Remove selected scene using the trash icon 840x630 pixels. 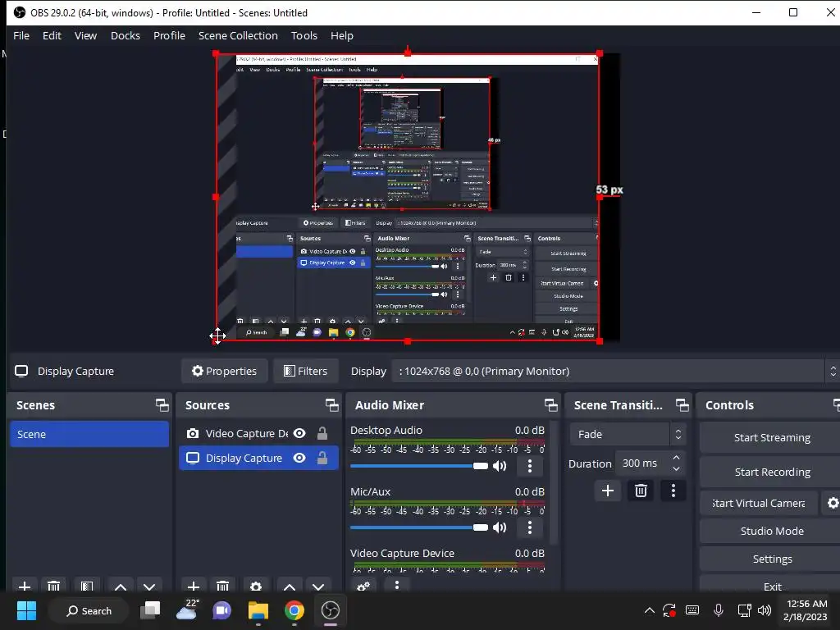click(x=53, y=586)
